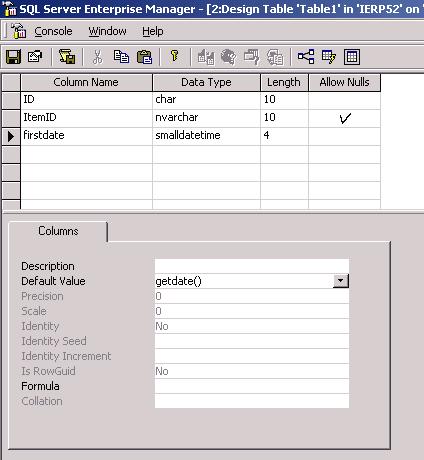Click the 'nvarchar' data type cell
Image resolution: width=424 pixels, height=460 pixels.
206,118
